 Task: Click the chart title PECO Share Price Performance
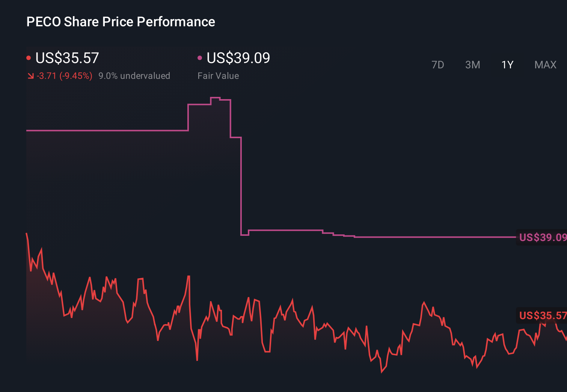click(x=121, y=21)
